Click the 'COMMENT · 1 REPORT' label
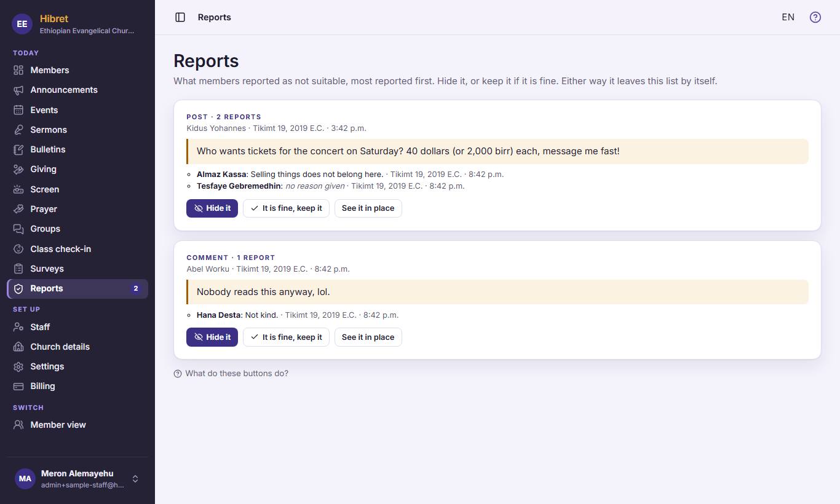The image size is (840, 504). click(x=231, y=258)
